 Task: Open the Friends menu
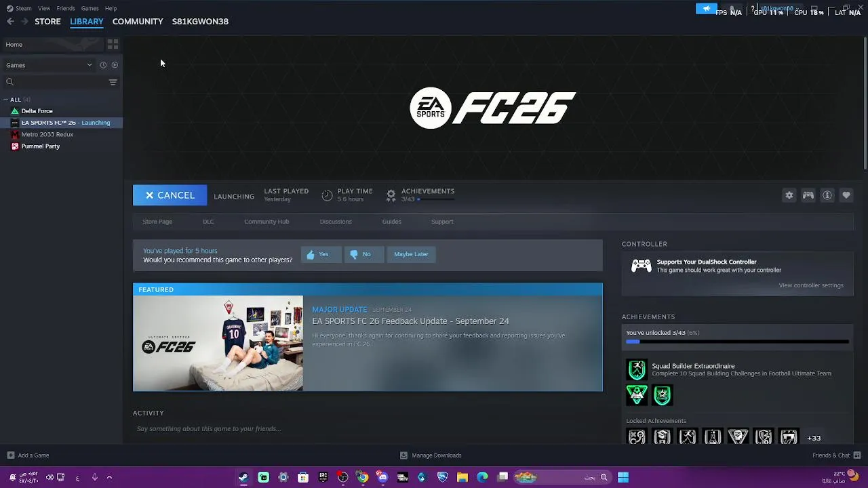pos(66,8)
